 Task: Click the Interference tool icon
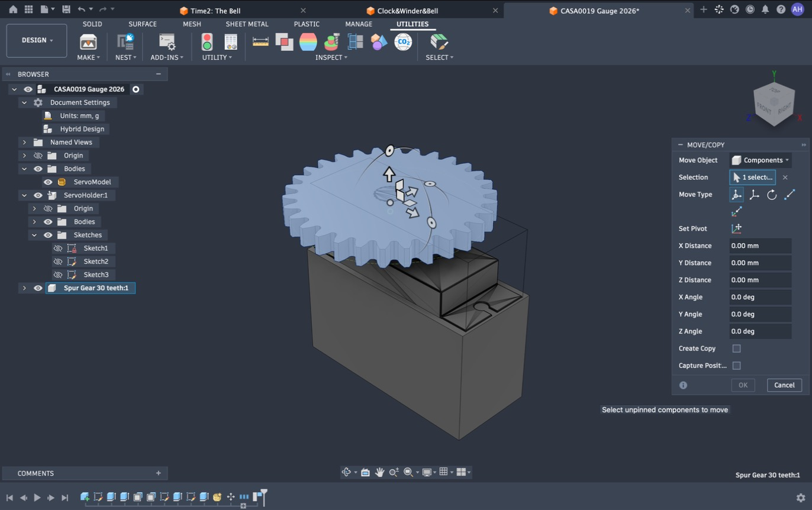click(284, 41)
